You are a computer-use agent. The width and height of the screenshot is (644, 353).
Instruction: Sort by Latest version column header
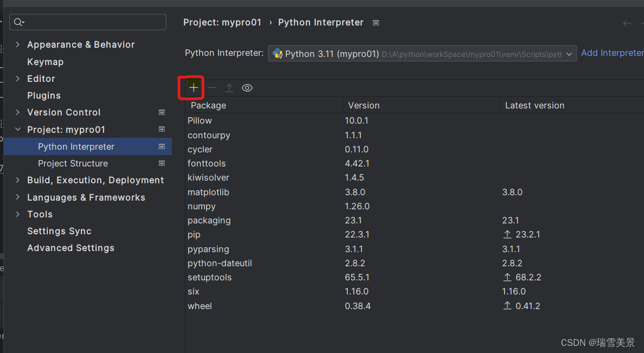534,106
